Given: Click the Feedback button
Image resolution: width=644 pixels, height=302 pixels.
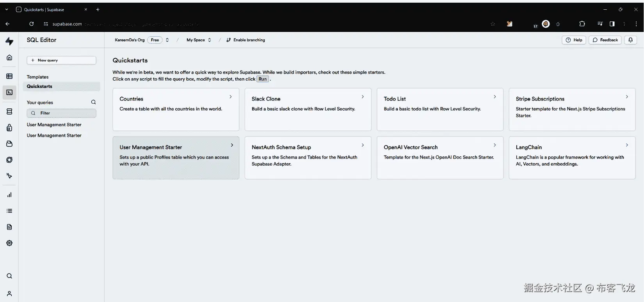Looking at the screenshot, I should coord(605,40).
